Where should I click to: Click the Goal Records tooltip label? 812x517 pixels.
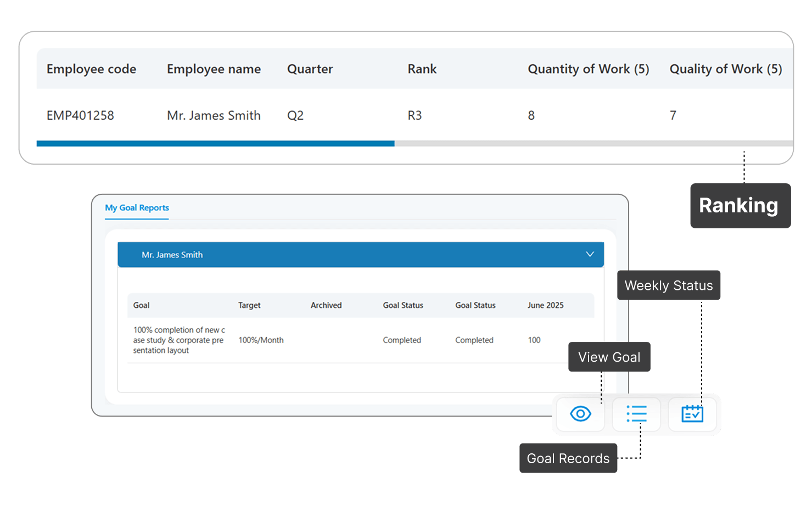click(568, 458)
